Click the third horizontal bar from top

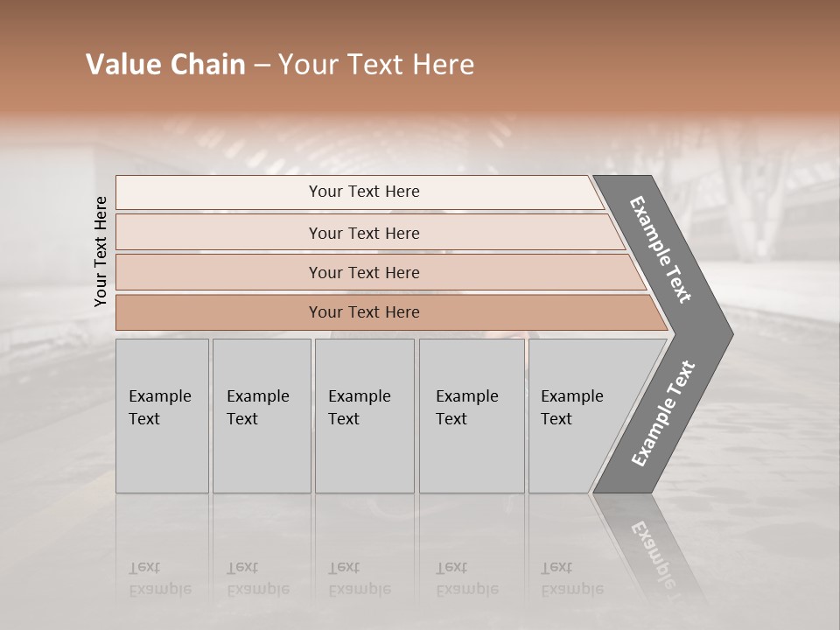pyautogui.click(x=363, y=272)
